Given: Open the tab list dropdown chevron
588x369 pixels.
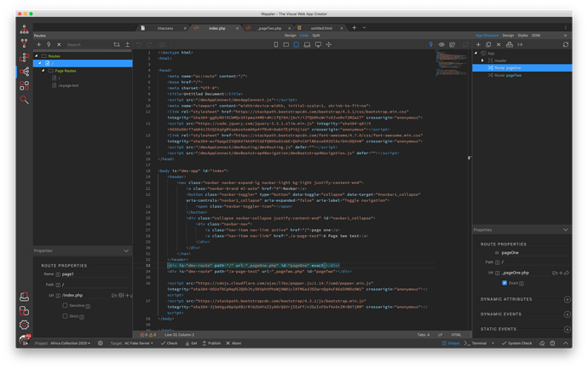Looking at the screenshot, I should click(364, 28).
